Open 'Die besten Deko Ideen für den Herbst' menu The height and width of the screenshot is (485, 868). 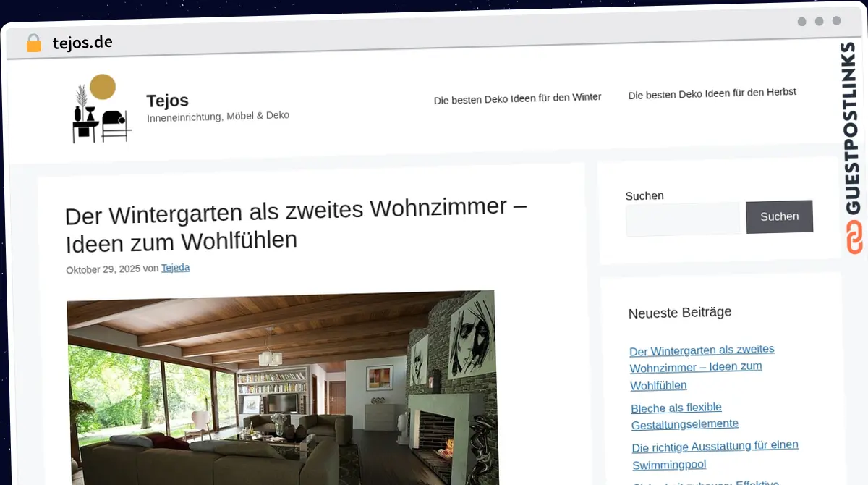[712, 93]
